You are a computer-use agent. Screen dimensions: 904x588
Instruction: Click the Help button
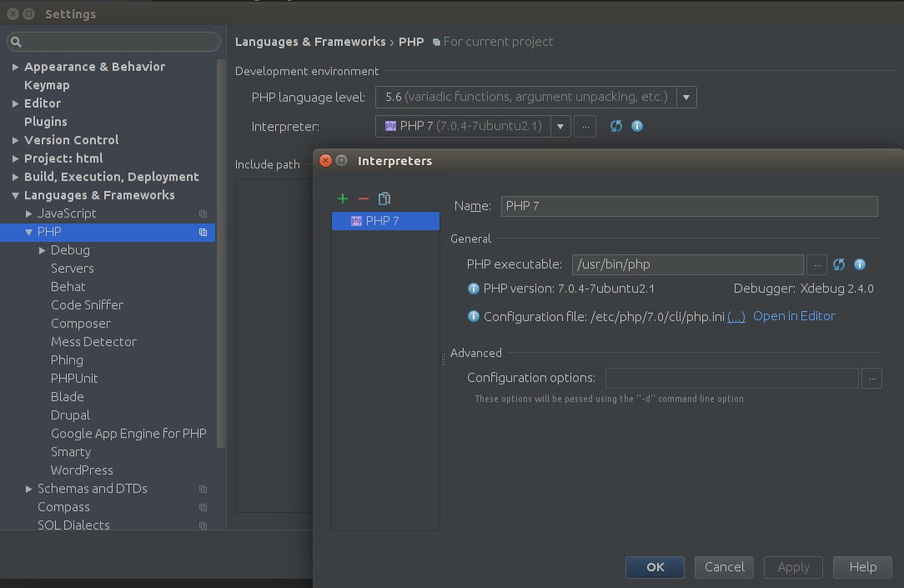pos(862,567)
